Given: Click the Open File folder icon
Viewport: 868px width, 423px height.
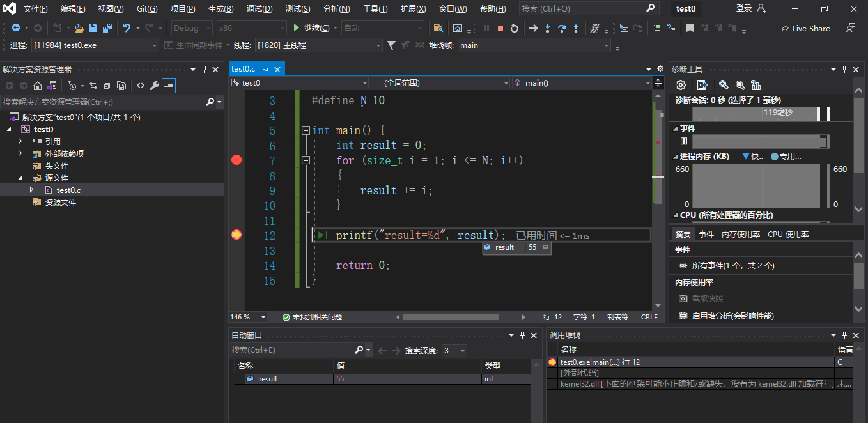Looking at the screenshot, I should click(79, 28).
